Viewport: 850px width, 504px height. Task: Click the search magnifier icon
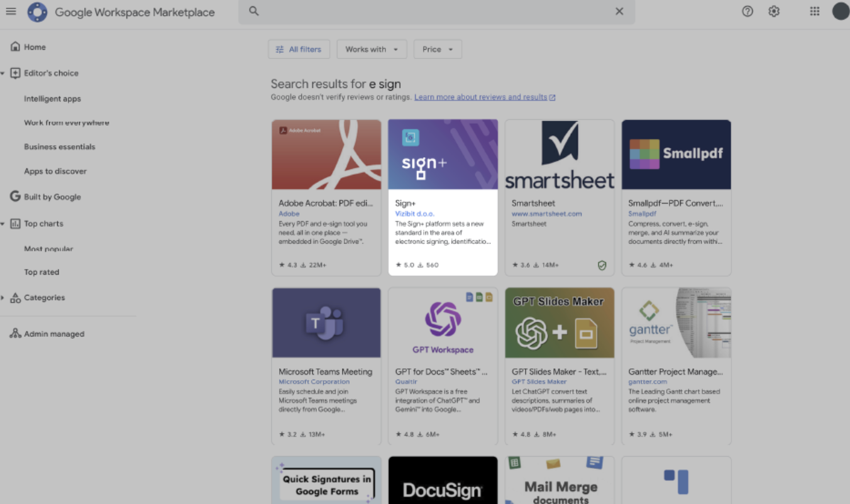254,11
